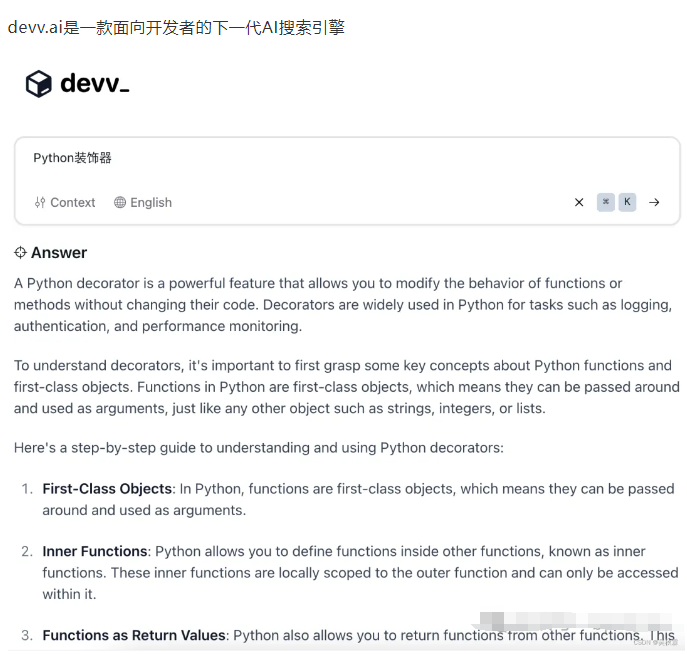Click the heading 'devv.ai是一款面向开发者的下一代AI搜索引擎'
Screen dimensions: 687x654
coord(176,28)
